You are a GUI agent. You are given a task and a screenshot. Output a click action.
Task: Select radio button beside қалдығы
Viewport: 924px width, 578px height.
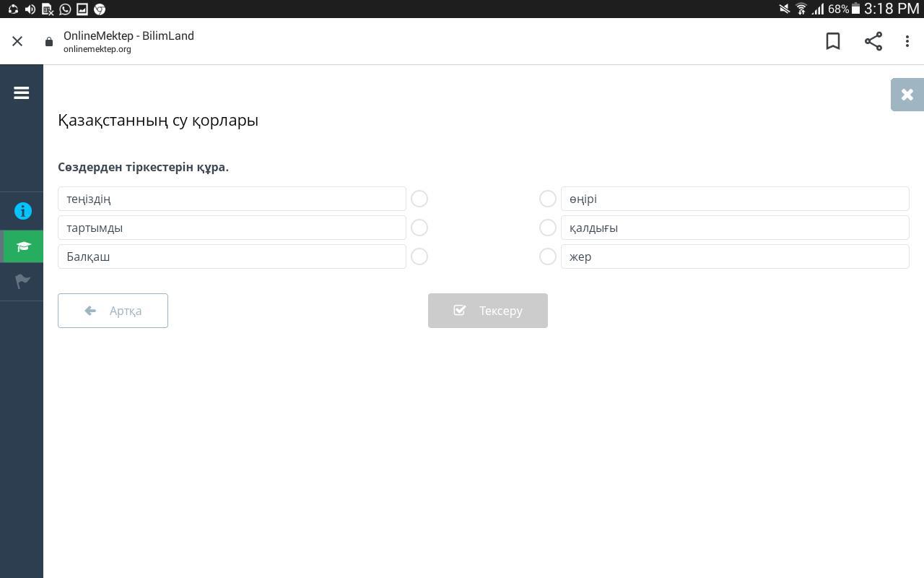[548, 228]
